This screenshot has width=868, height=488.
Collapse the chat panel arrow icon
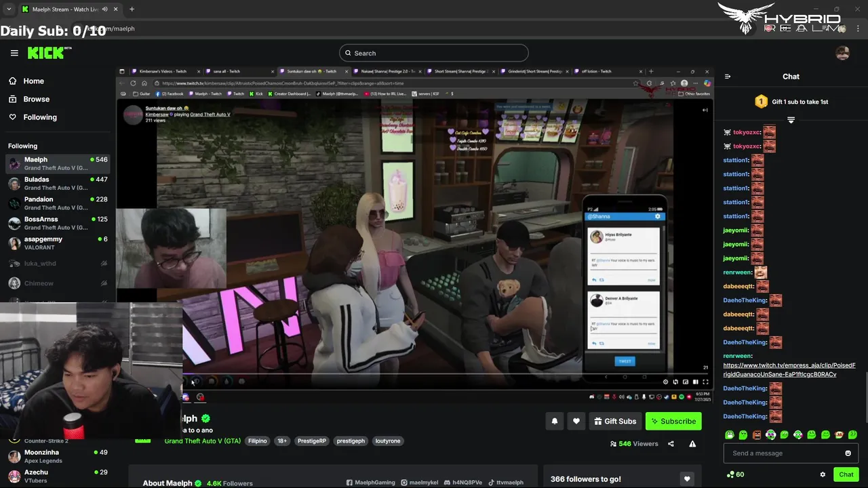pyautogui.click(x=728, y=77)
